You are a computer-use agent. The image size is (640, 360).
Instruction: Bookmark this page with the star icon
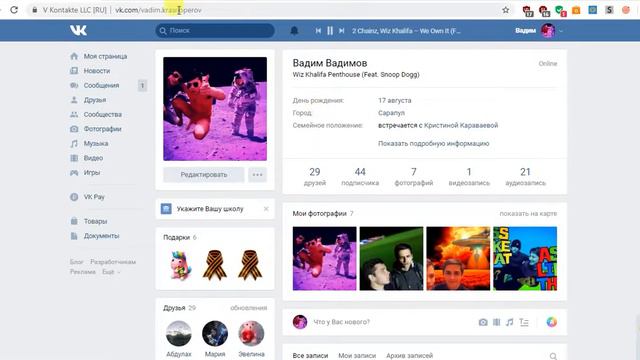505,10
